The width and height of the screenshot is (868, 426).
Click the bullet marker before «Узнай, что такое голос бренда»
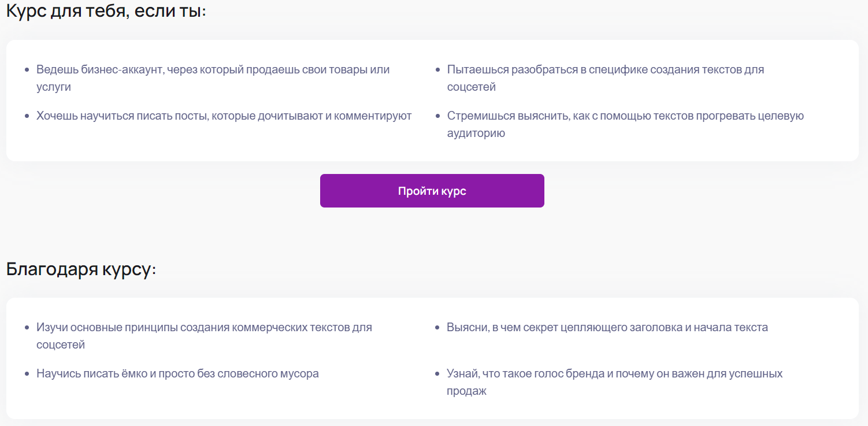437,373
